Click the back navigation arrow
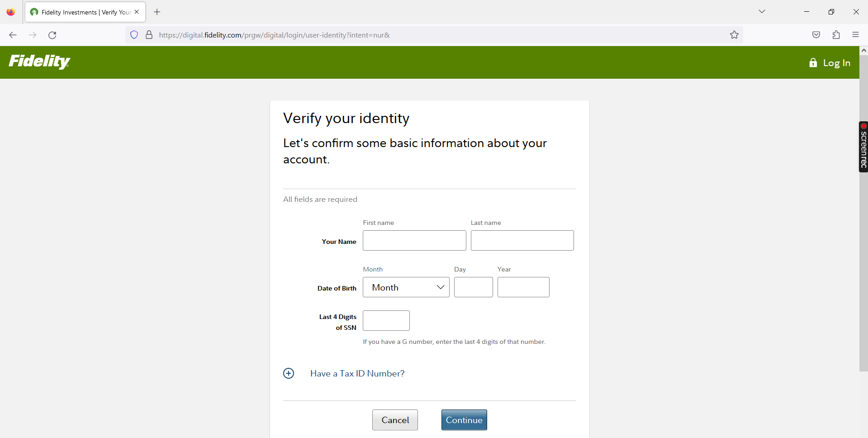This screenshot has height=438, width=868. [x=13, y=35]
